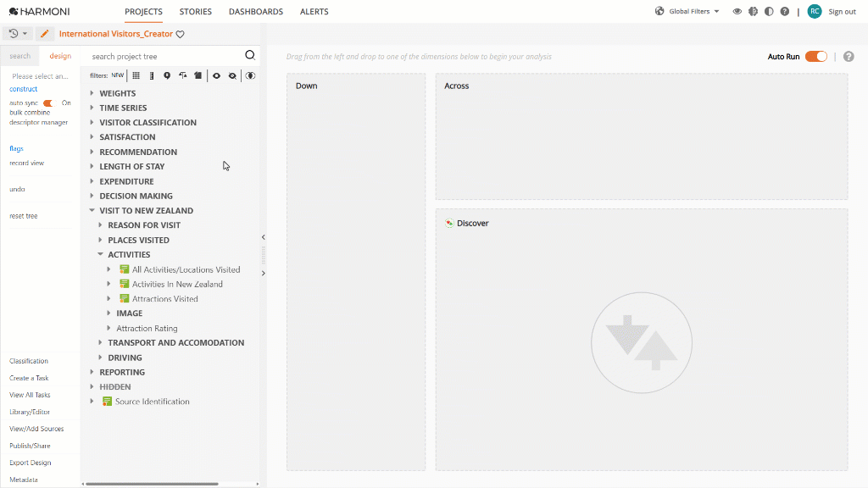
Task: Open the STORIES menu
Action: coord(196,12)
